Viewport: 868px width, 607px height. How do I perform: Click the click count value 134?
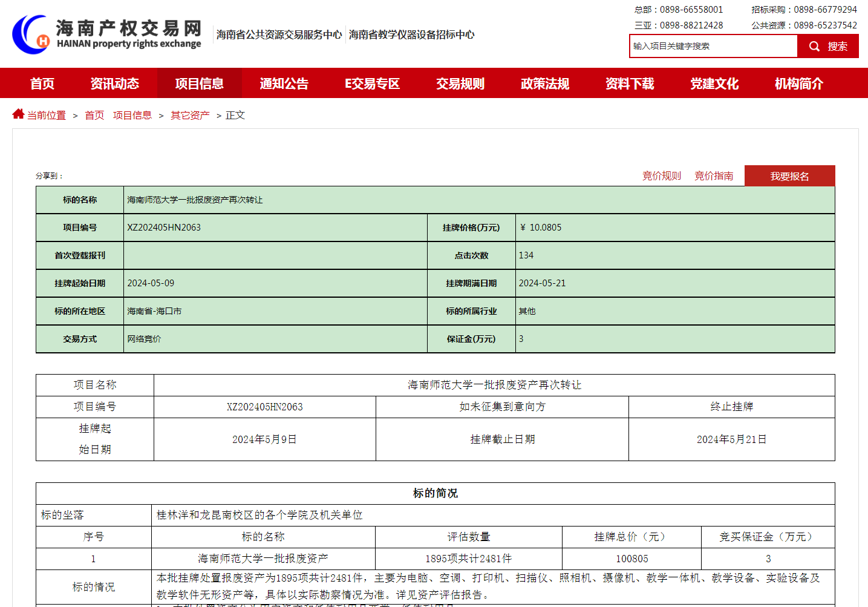click(526, 255)
